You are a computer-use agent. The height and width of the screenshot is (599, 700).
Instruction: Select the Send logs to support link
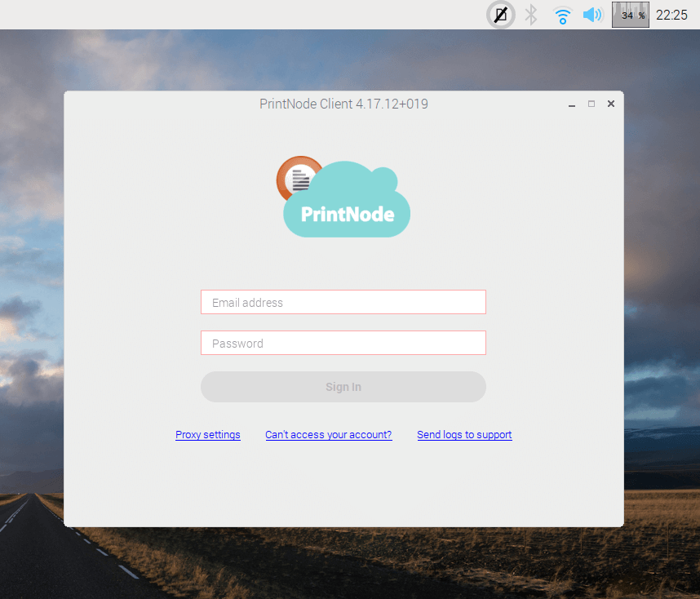point(464,435)
